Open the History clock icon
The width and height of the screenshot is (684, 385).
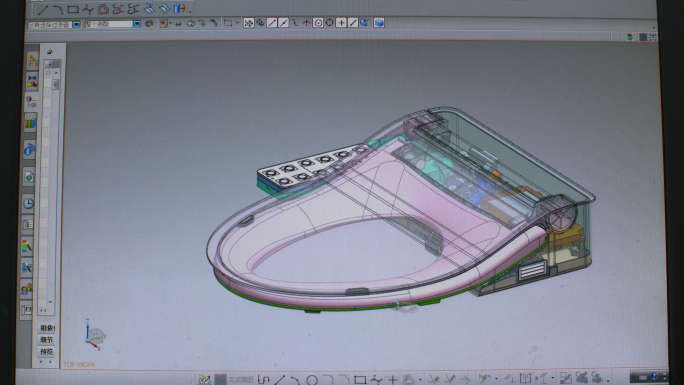pyautogui.click(x=28, y=203)
